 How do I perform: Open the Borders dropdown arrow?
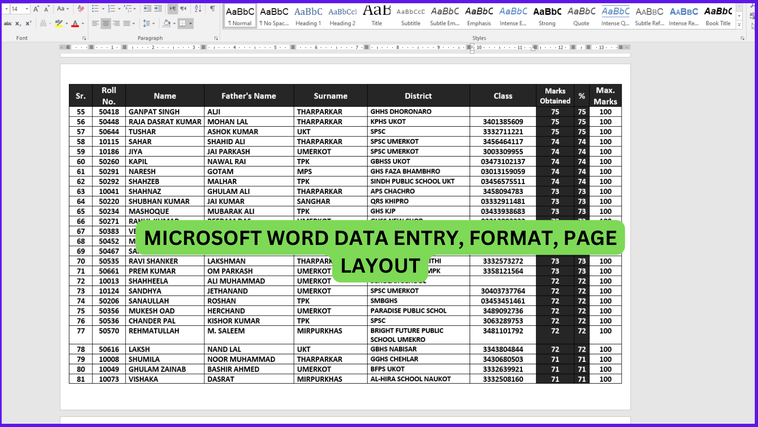pos(190,23)
